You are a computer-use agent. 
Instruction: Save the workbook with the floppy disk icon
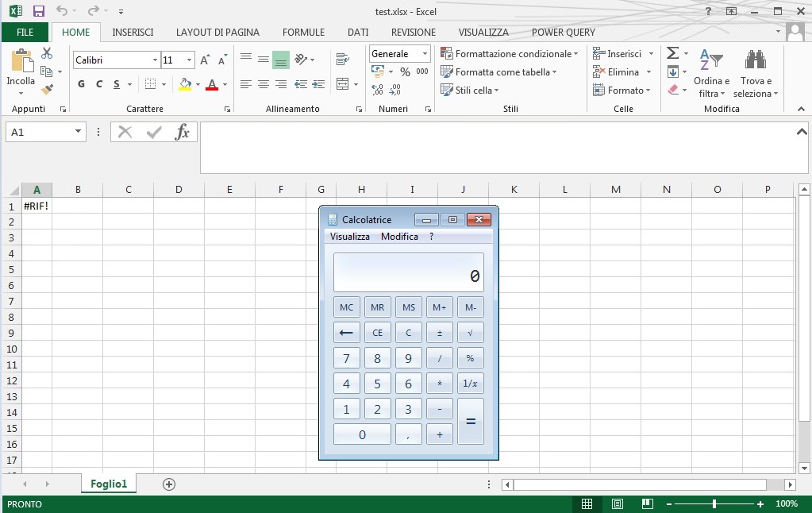coord(38,11)
